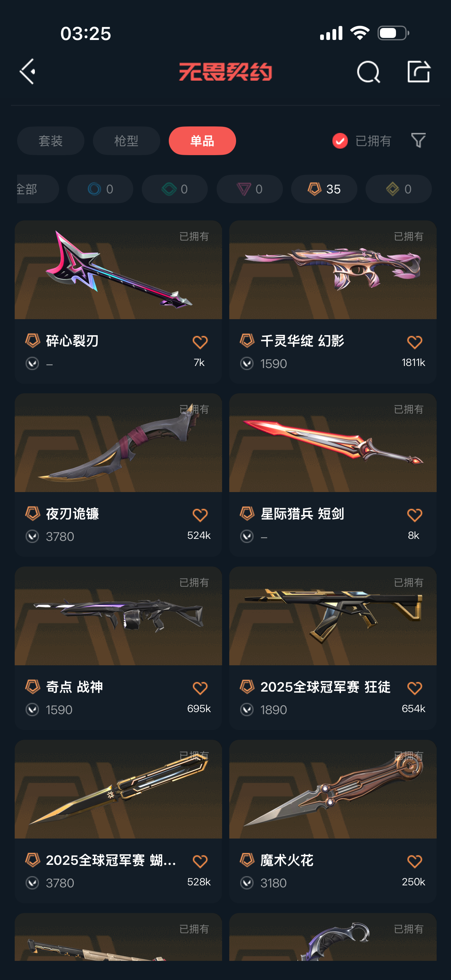The height and width of the screenshot is (980, 451).
Task: Favorite 魔术火花 with heart icon
Action: [x=414, y=861]
